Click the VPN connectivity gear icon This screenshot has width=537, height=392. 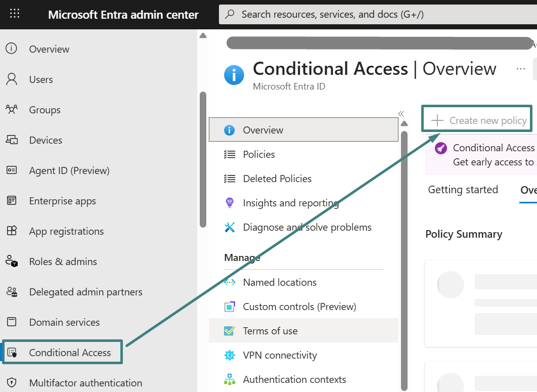pos(230,356)
